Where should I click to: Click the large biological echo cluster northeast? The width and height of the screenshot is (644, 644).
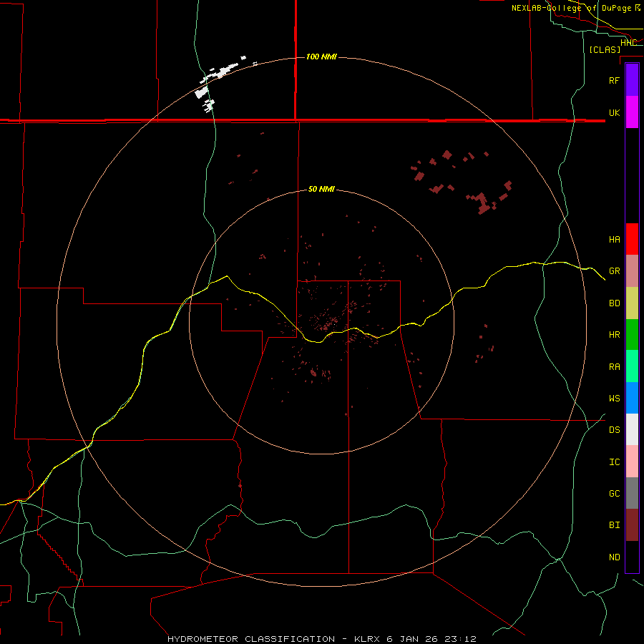point(462,182)
